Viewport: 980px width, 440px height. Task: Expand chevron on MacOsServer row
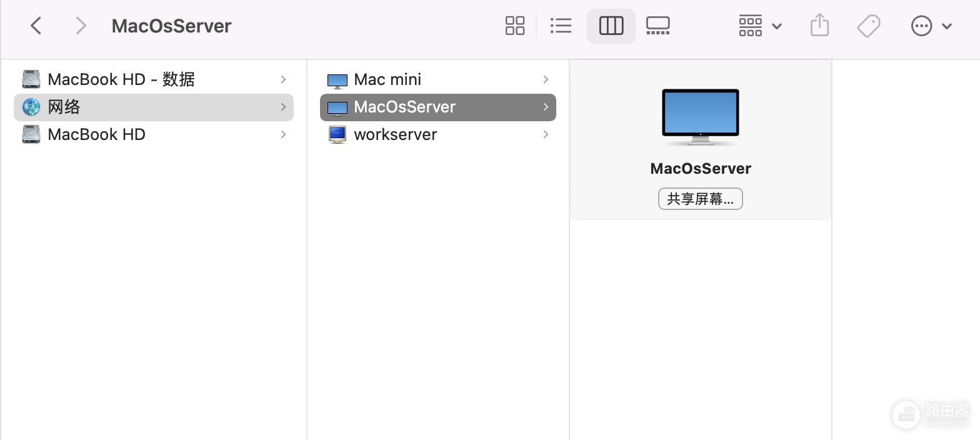546,107
